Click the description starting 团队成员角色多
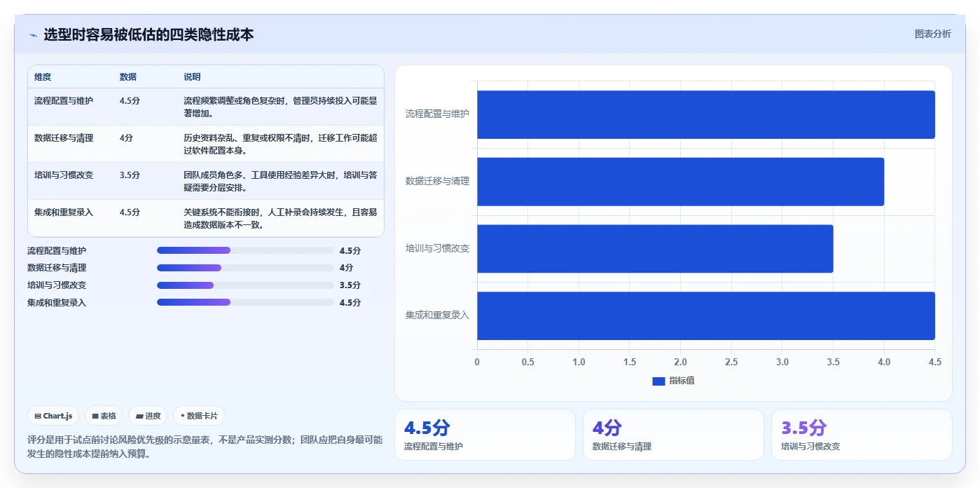Image resolution: width=980 pixels, height=488 pixels. click(x=280, y=181)
